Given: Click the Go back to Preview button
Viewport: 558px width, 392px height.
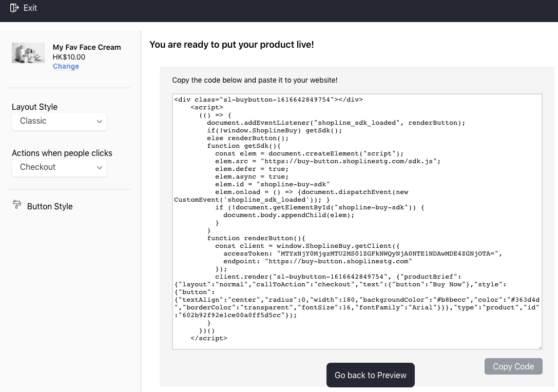Looking at the screenshot, I should (371, 375).
